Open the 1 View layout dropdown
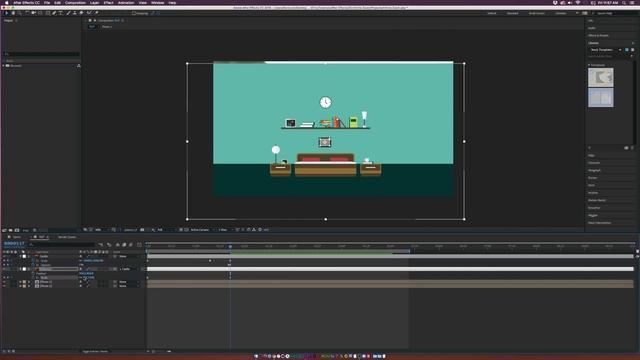 click(x=225, y=230)
